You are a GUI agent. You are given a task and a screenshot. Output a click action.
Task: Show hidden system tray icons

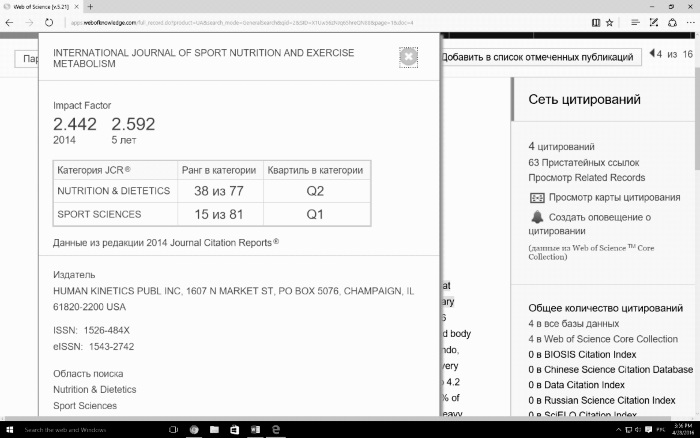[618, 430]
